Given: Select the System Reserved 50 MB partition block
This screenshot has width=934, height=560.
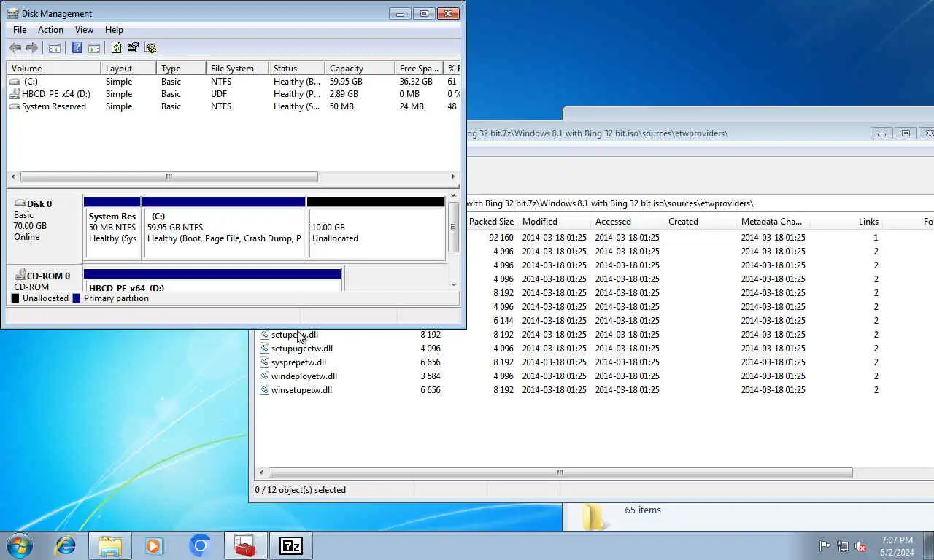Looking at the screenshot, I should [112, 228].
